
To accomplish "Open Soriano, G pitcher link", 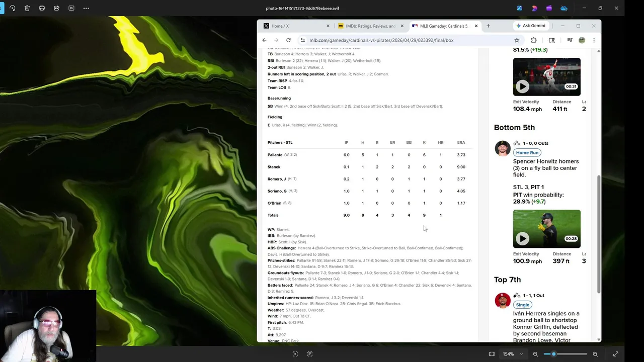I will click(277, 191).
